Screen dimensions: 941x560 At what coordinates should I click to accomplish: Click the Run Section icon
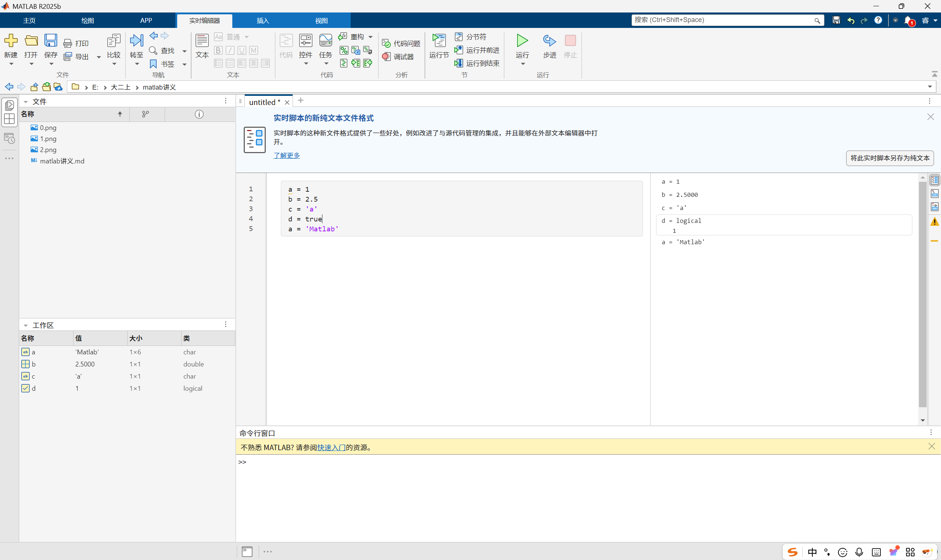[x=439, y=41]
